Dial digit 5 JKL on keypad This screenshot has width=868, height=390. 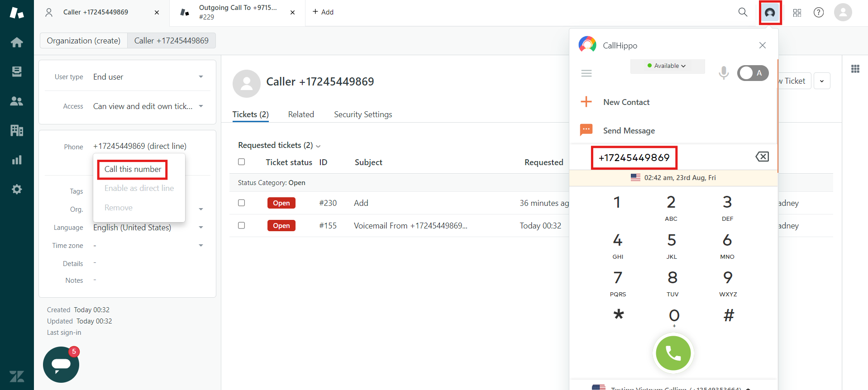pos(672,246)
